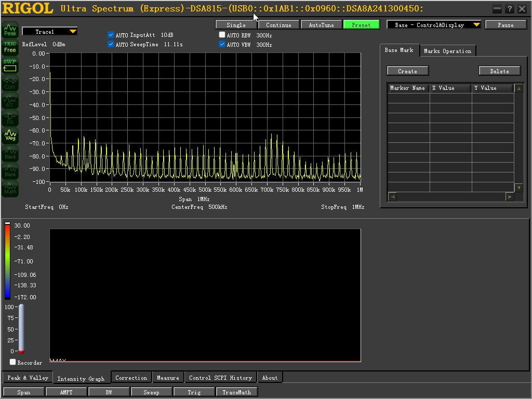The height and width of the screenshot is (399, 532).
Task: Click the SWP sweep mode icon
Action: pyautogui.click(x=10, y=65)
